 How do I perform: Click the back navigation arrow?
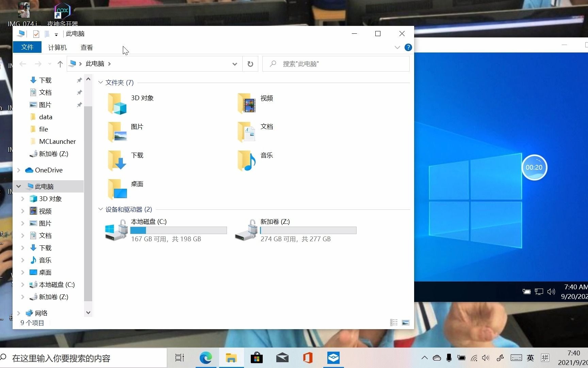point(23,64)
